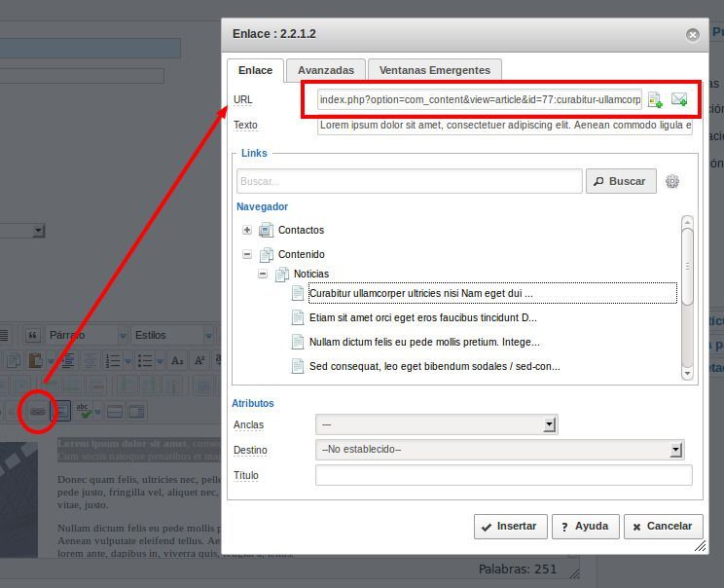Click the justify alignment icon in editor toolbar
The width and height of the screenshot is (724, 588).
pos(4,335)
